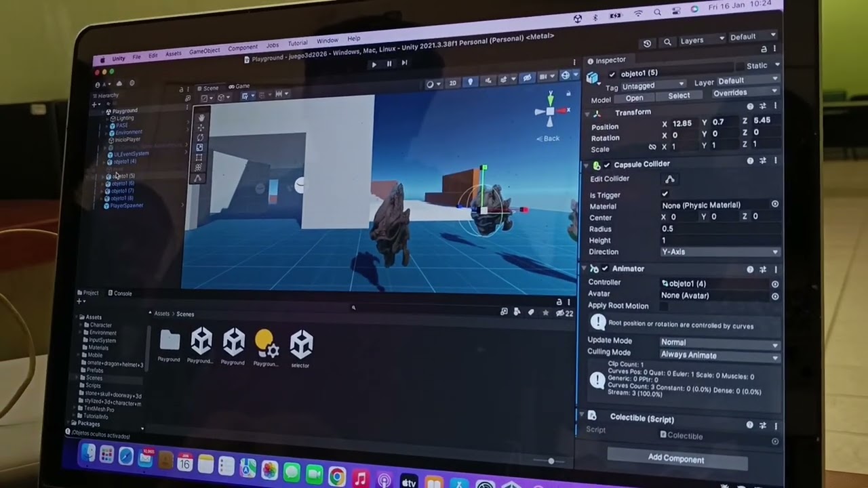Open Animator component help icon
The image size is (868, 488).
750,269
